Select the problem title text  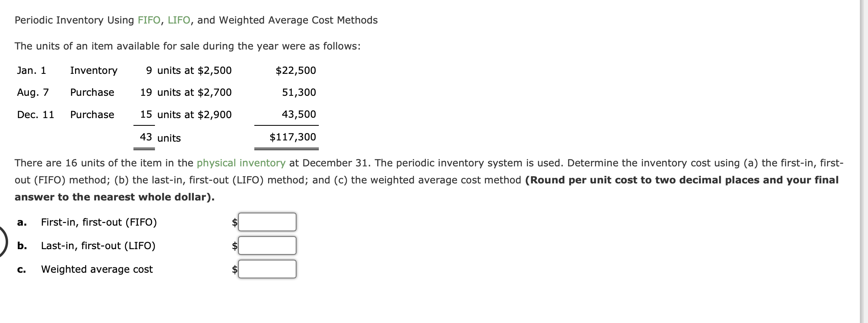196,19
